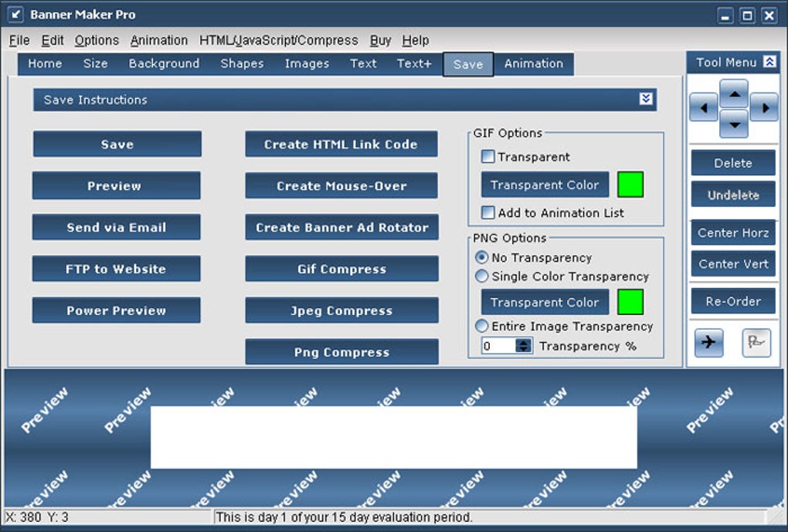Click the grayed icon beside the airplane
The width and height of the screenshot is (788, 532).
756,343
